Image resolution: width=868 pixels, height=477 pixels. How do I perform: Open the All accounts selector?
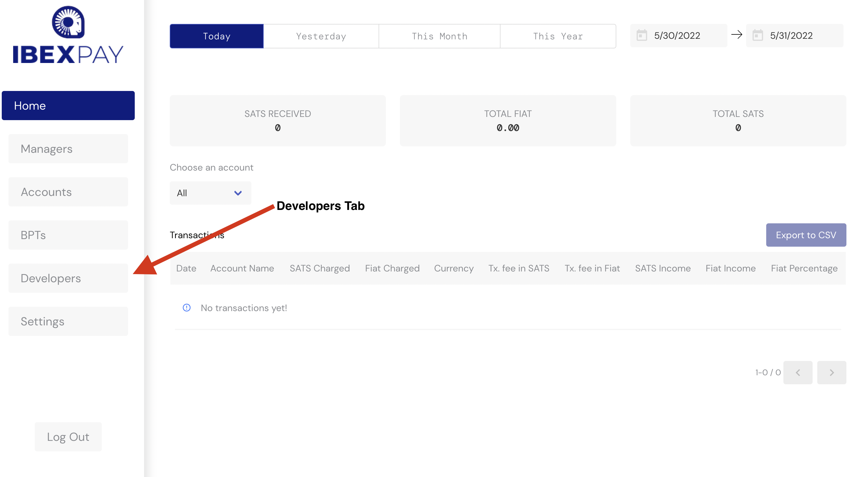pos(202,193)
